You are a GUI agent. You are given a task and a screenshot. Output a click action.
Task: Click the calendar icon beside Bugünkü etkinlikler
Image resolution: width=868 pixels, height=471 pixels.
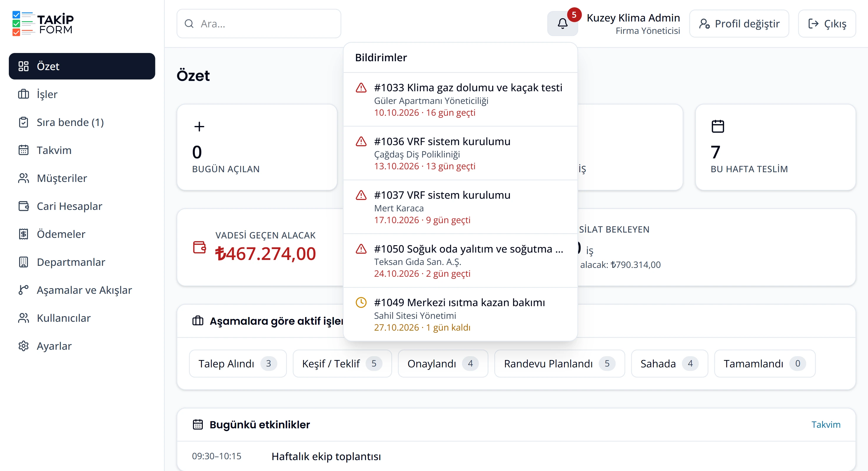point(198,424)
